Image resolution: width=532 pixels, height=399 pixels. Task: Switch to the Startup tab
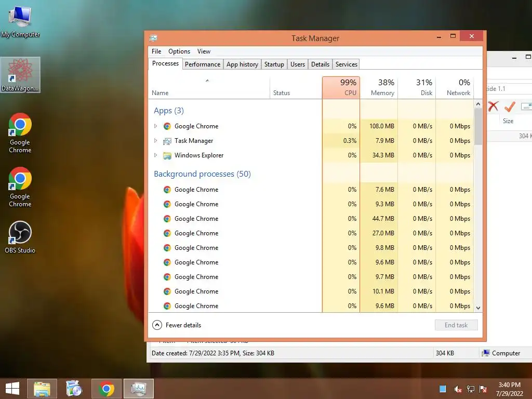coord(274,64)
